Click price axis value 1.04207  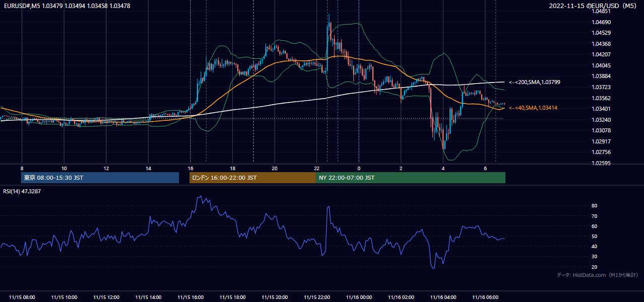tap(602, 54)
